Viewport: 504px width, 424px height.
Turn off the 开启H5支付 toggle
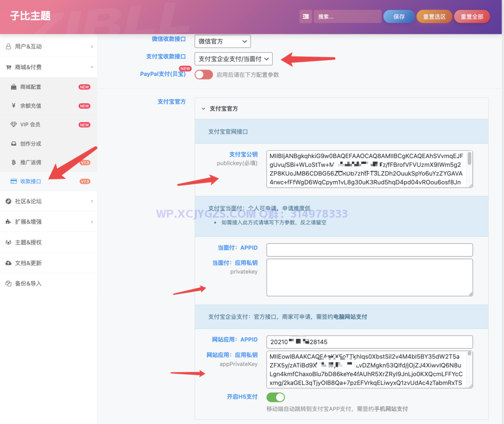(276, 397)
